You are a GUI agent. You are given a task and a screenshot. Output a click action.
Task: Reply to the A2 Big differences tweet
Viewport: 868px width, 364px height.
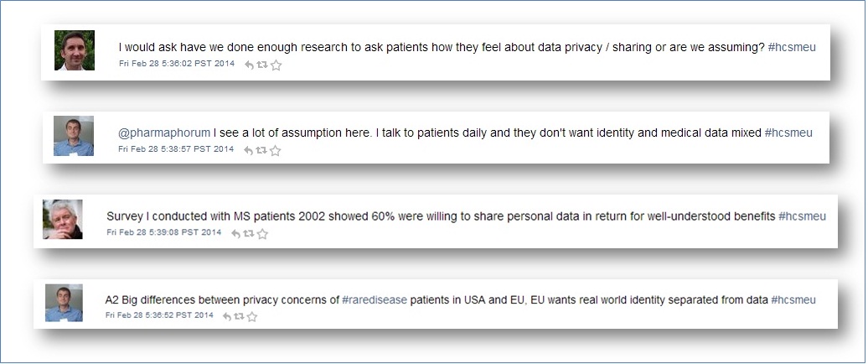click(226, 316)
